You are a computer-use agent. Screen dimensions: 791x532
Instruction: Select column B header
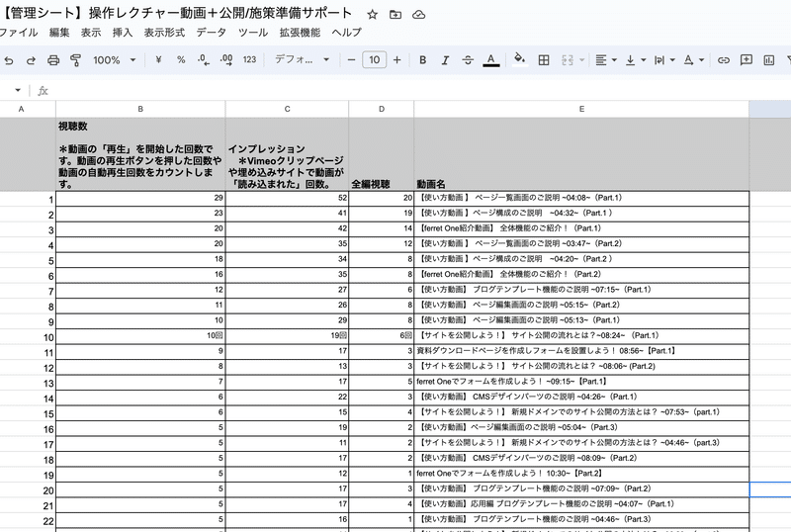coord(140,109)
